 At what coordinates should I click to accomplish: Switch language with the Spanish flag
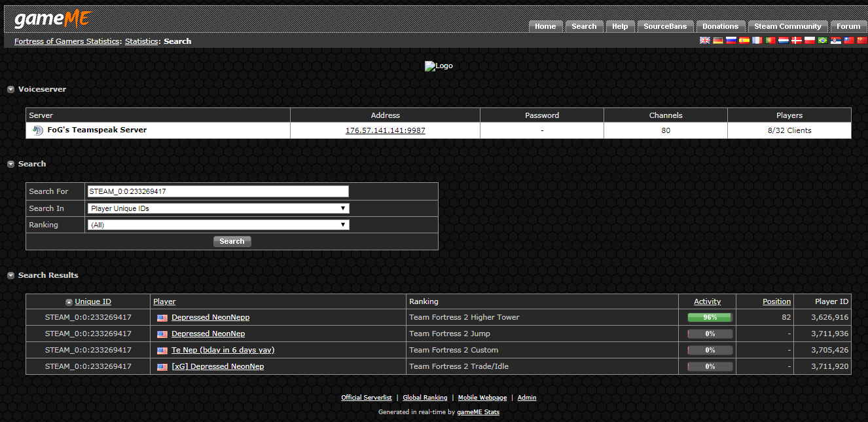coord(744,41)
